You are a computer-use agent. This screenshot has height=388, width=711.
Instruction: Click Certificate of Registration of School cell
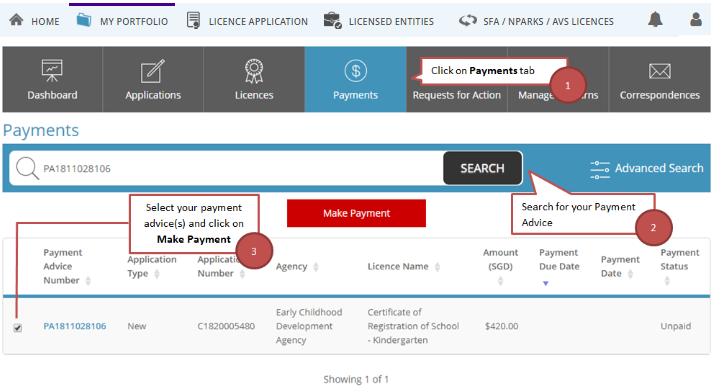pos(413,326)
